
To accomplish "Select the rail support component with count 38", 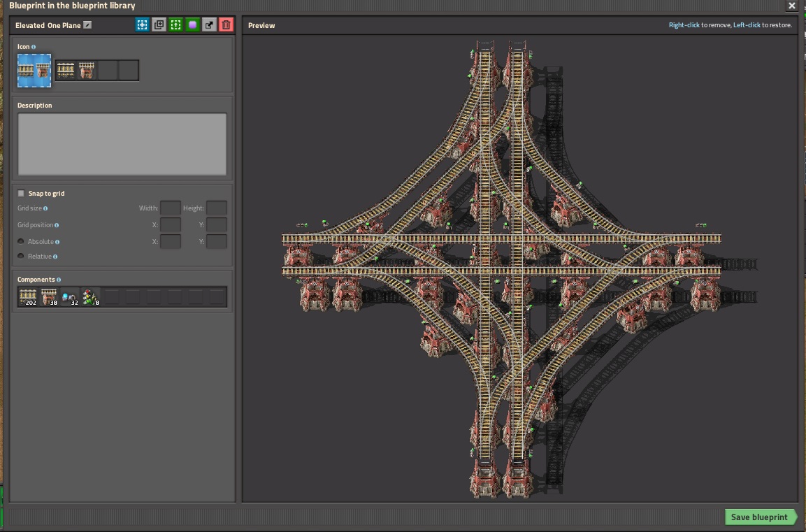I will pos(49,297).
